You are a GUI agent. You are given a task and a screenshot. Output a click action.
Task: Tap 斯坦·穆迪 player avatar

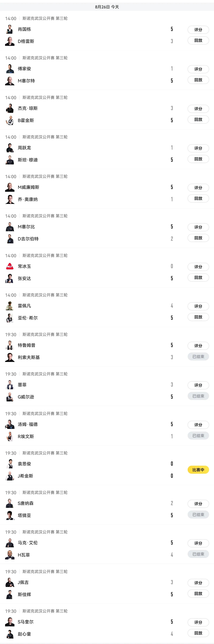10,160
